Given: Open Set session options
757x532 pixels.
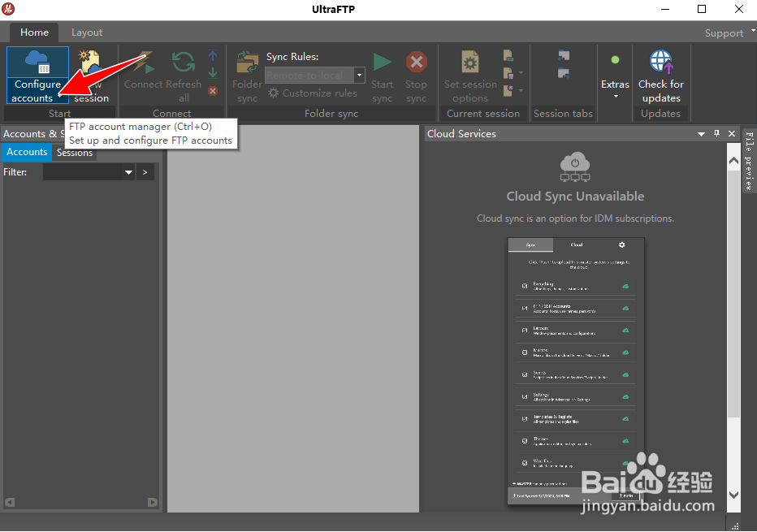Looking at the screenshot, I should tap(470, 77).
